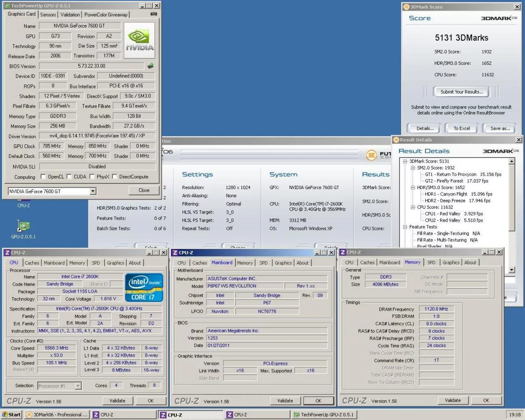Collapse the CPU Score: 11632 node
Screen dimensions: 525x420
click(413, 207)
